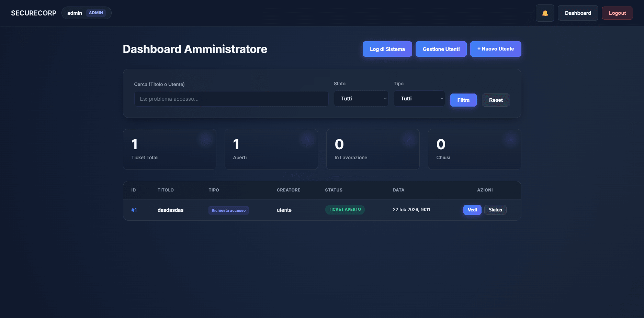Image resolution: width=644 pixels, height=318 pixels.
Task: Open ticket #1 ID link
Action: point(134,210)
